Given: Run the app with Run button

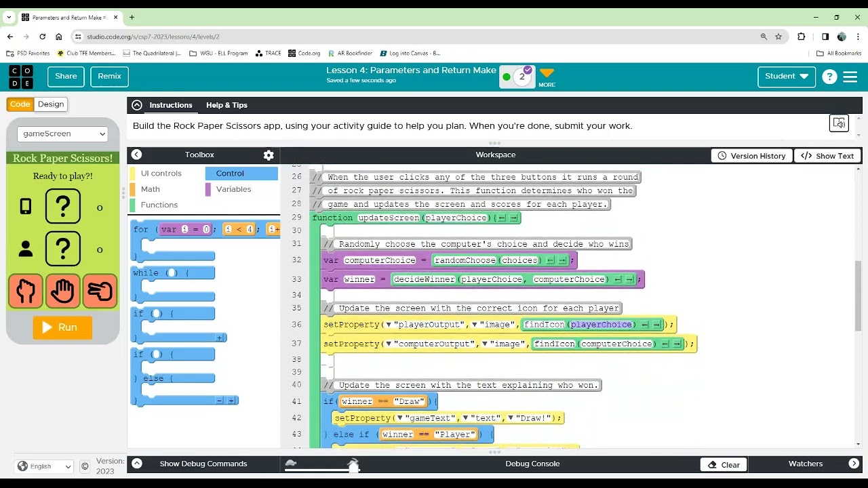Looking at the screenshot, I should 62,327.
